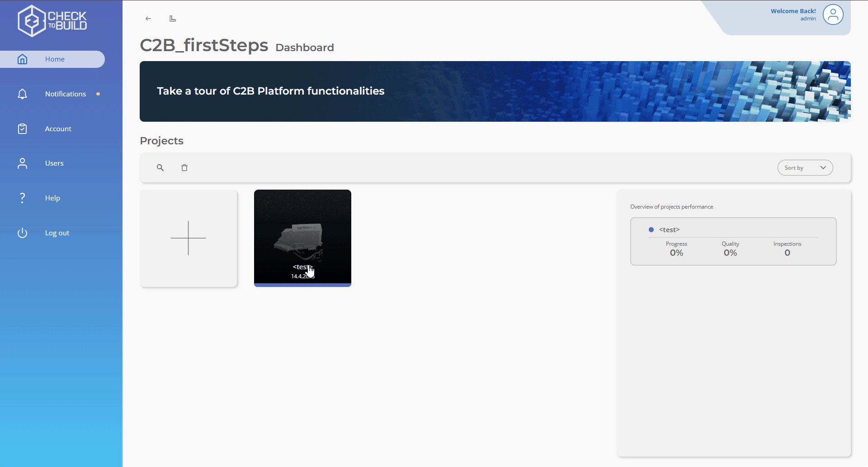Open the Help page
The width and height of the screenshot is (868, 467).
click(52, 198)
